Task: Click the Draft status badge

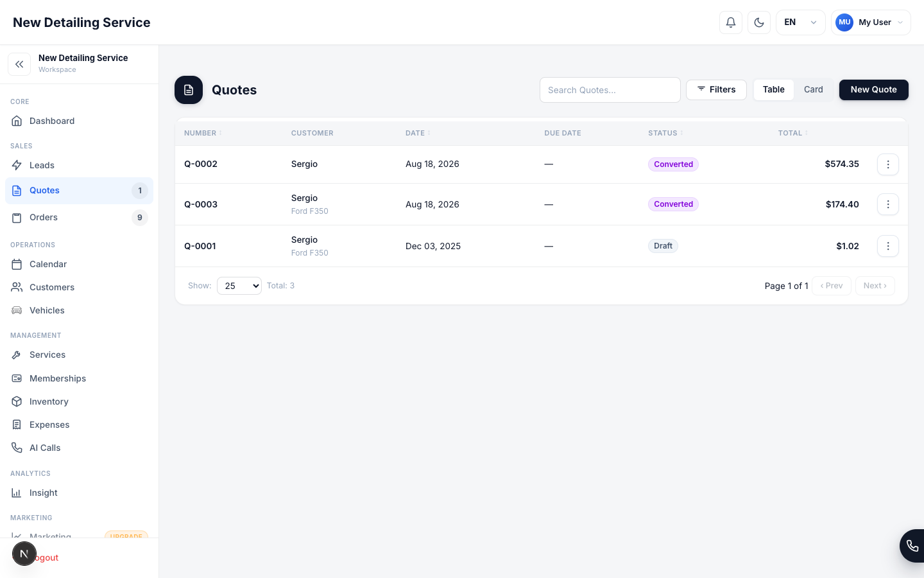Action: pyautogui.click(x=663, y=246)
